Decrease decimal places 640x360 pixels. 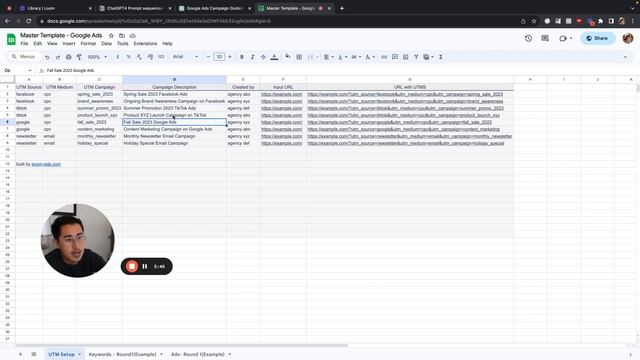click(139, 57)
